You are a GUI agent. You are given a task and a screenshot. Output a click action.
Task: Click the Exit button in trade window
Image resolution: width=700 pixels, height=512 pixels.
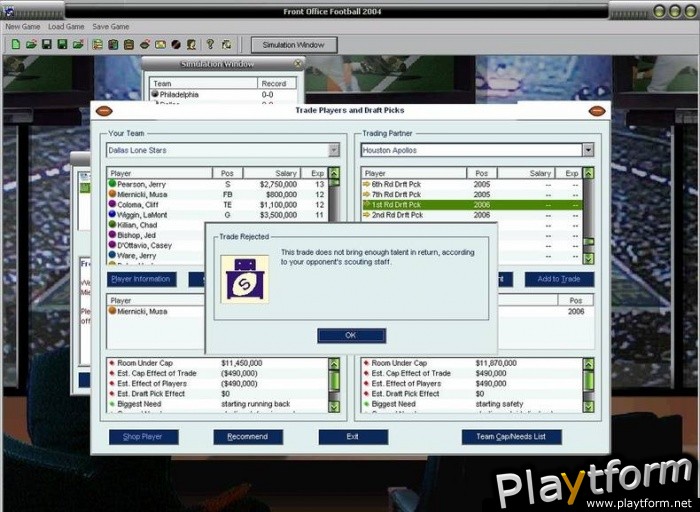353,437
